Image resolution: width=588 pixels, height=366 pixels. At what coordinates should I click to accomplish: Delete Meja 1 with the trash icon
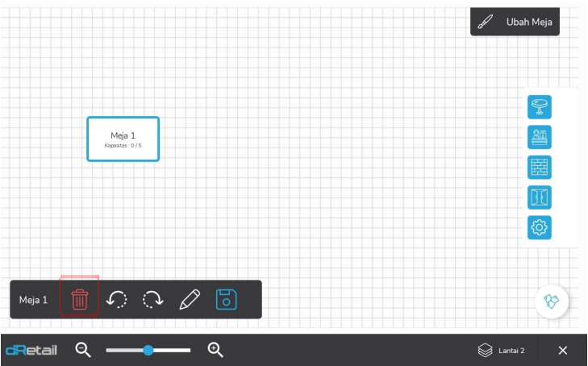[80, 299]
